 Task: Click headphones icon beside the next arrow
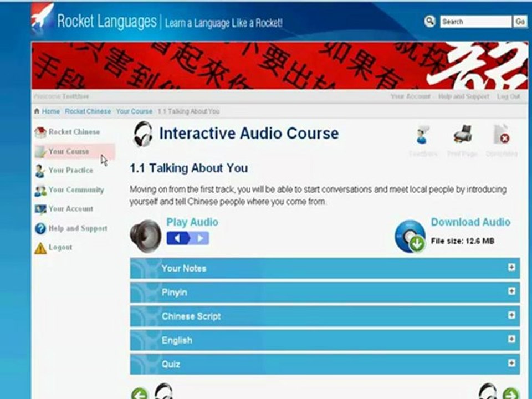point(488,391)
